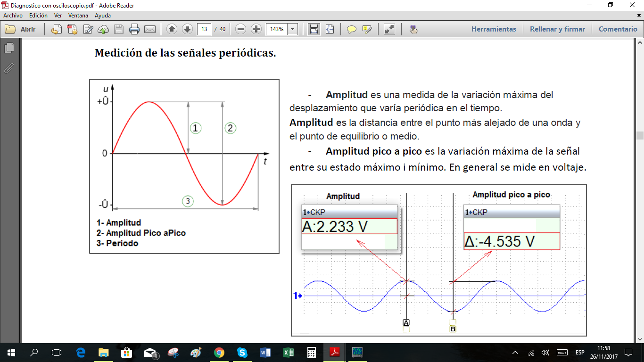Screen dimensions: 644x362
Task: Click the send and track cloud icon
Action: pos(103,29)
